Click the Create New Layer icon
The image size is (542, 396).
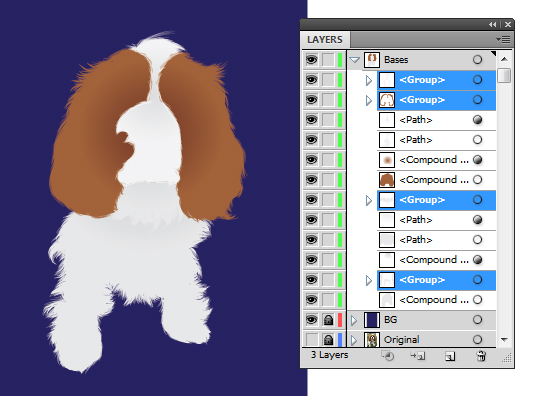tap(450, 356)
